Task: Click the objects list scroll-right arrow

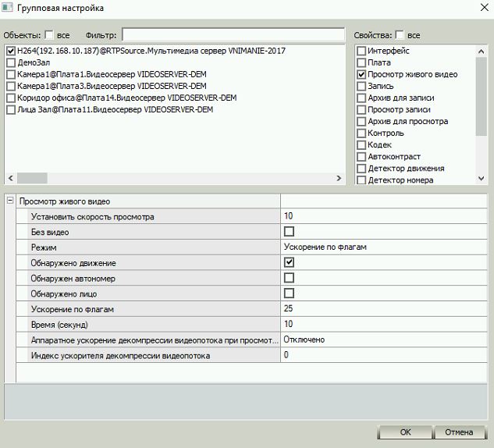Action: pyautogui.click(x=339, y=178)
